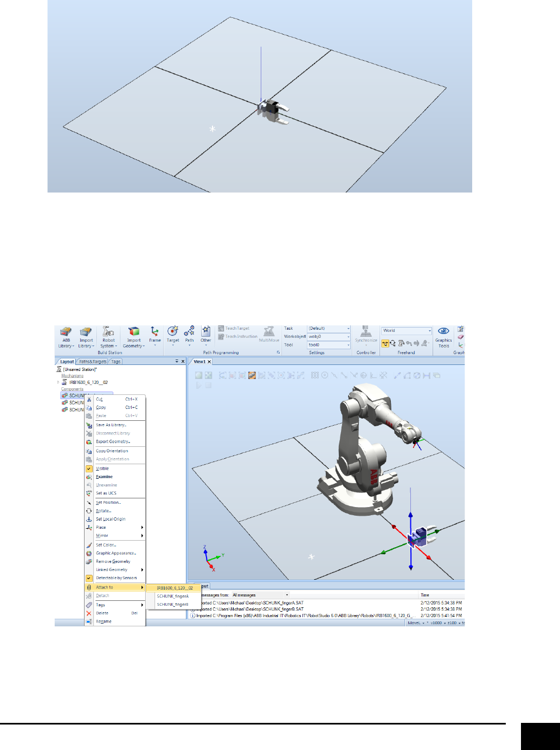
Task: Click the Other ribbon icon
Action: [206, 331]
